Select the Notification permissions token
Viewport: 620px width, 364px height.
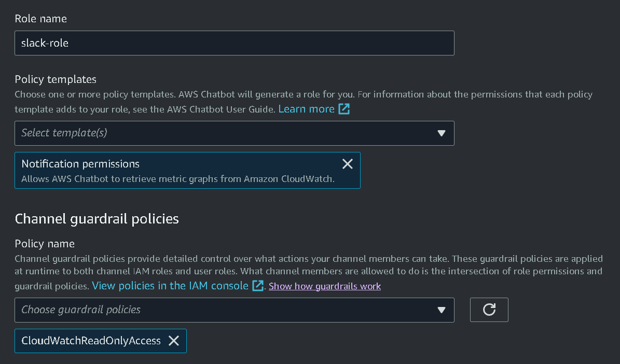pos(80,164)
